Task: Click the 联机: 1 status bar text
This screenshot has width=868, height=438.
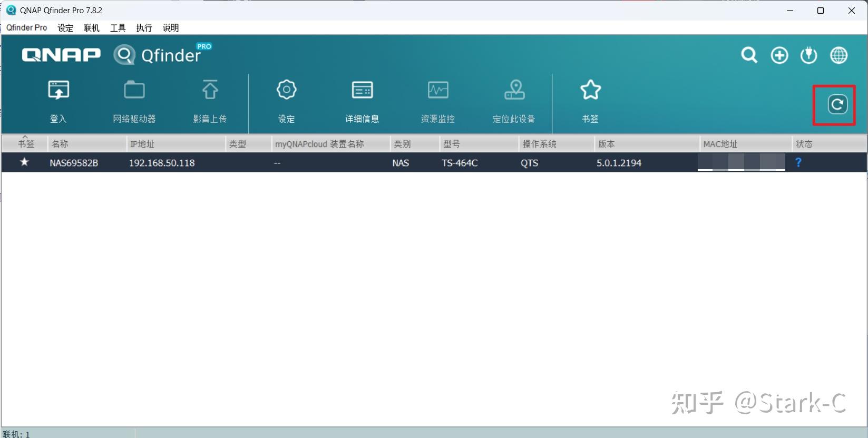Action: click(x=16, y=434)
